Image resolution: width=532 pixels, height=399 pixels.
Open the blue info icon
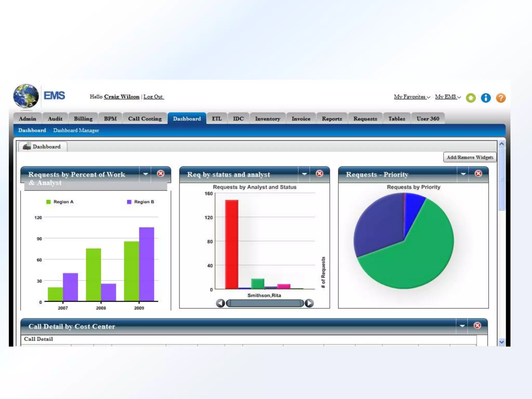[486, 98]
